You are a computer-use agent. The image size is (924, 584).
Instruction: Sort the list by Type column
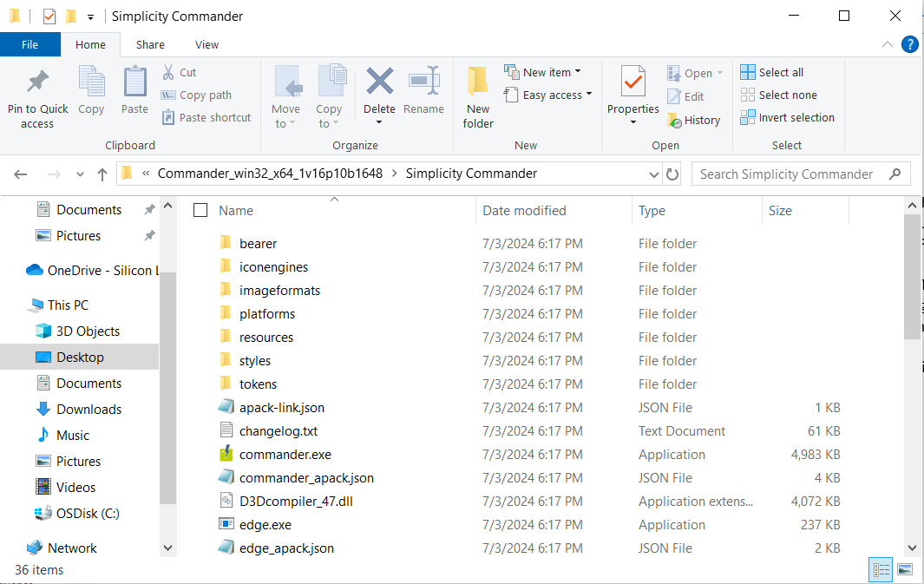(652, 210)
